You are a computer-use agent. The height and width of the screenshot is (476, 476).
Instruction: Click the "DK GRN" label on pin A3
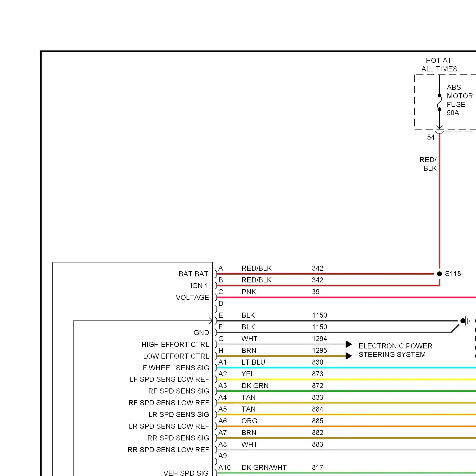255,386
